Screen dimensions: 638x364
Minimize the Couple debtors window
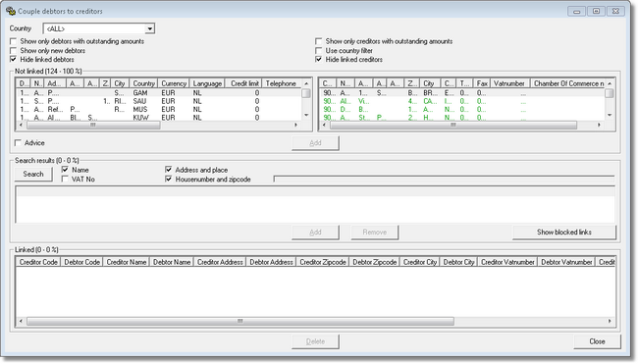pos(576,12)
